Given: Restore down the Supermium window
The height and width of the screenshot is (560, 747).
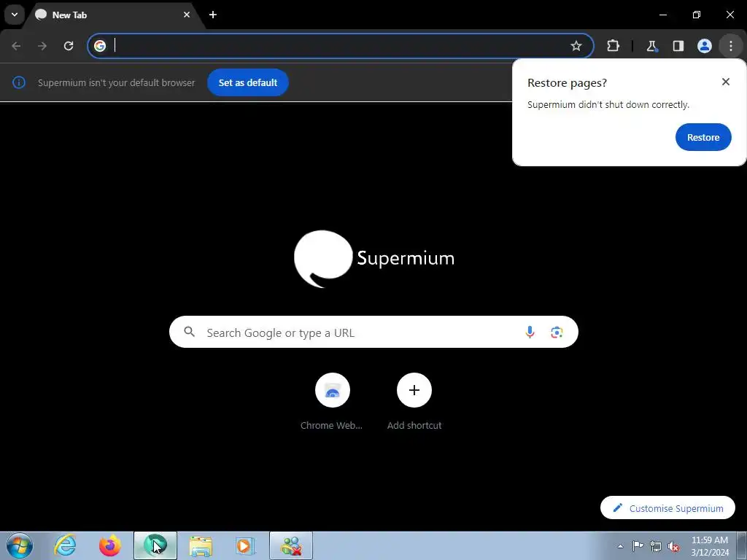Looking at the screenshot, I should click(x=697, y=15).
